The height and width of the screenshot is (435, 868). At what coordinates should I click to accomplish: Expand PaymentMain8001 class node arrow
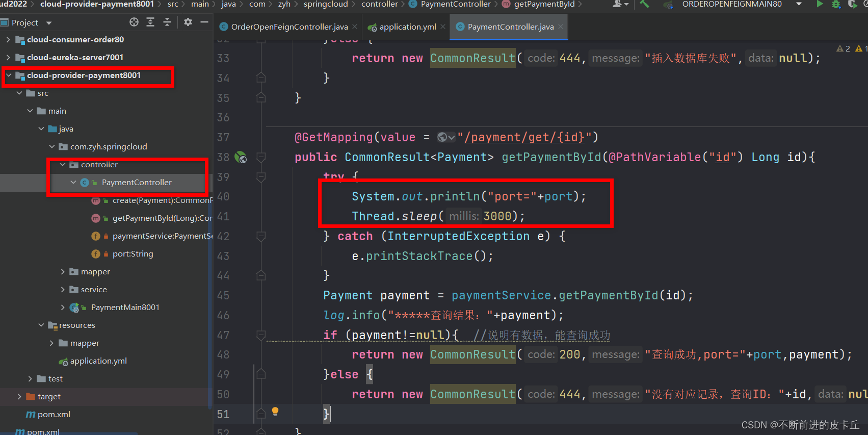(63, 307)
